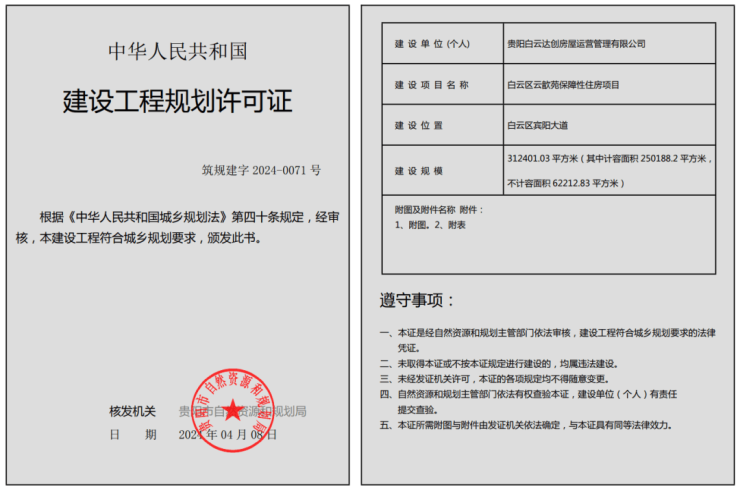Viewport: 740px width, 490px height.
Task: Select company name 贵阳白云达创房屋运营管理有限公司
Action: click(576, 44)
